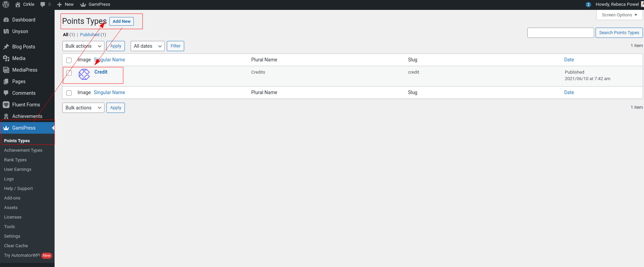The height and width of the screenshot is (267, 644).
Task: Click the Unyson sidebar icon
Action: pyautogui.click(x=6, y=31)
